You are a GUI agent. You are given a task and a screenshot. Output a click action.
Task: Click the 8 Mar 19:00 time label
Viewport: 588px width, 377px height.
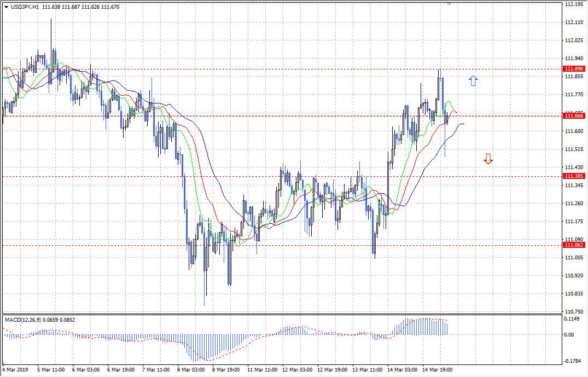point(226,370)
